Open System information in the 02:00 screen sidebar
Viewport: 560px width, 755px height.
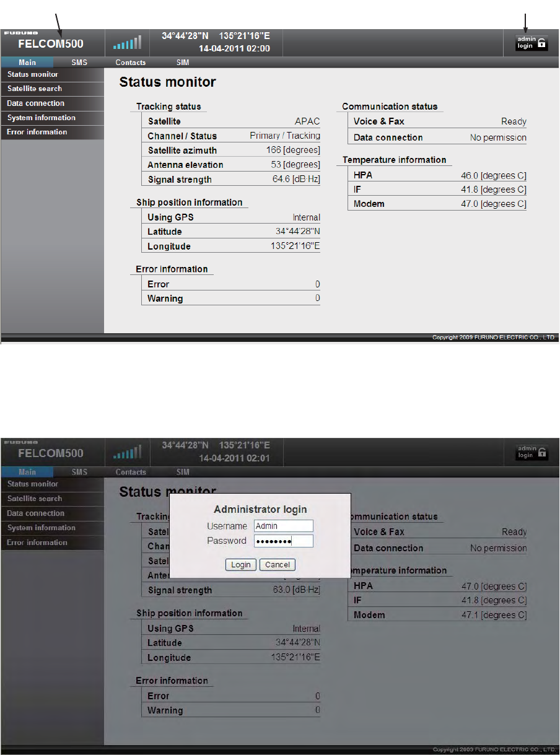point(51,118)
